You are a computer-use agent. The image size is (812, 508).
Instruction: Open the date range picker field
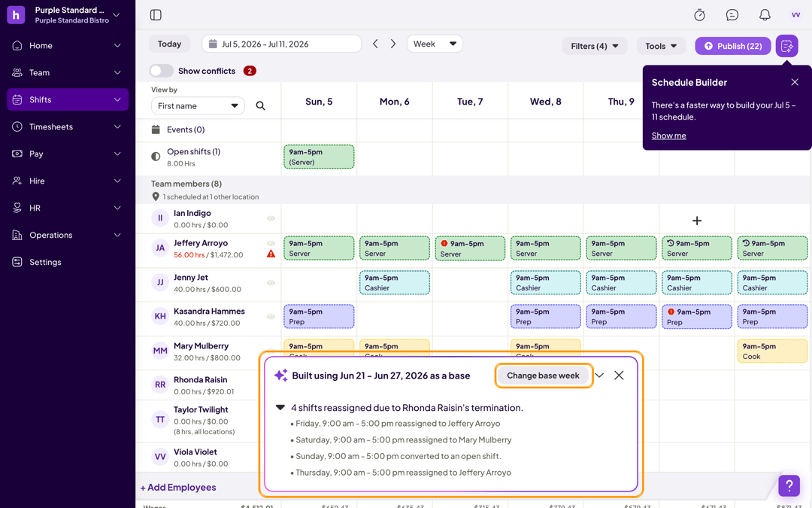(x=281, y=44)
